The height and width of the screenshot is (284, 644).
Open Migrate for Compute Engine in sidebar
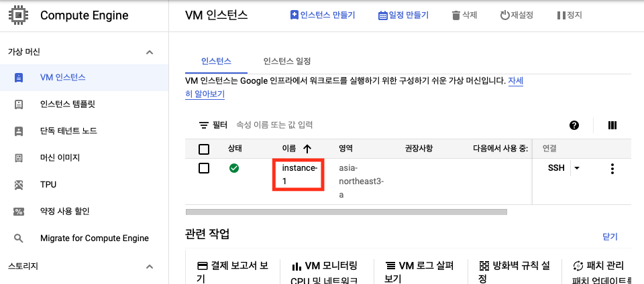(85, 238)
